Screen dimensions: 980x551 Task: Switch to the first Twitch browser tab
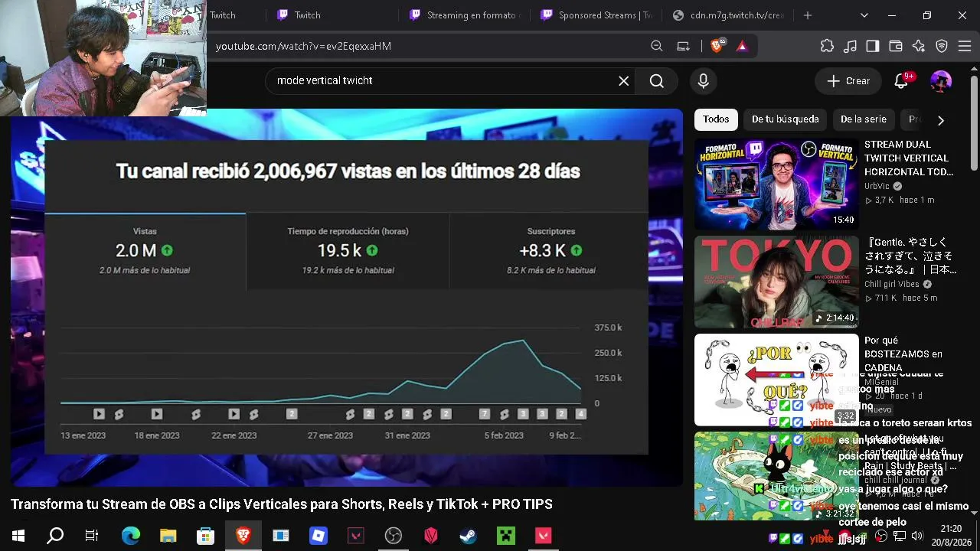click(222, 15)
